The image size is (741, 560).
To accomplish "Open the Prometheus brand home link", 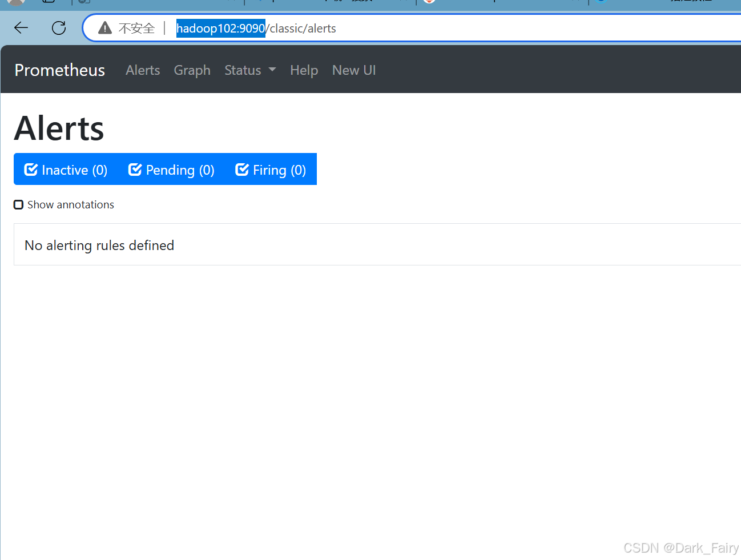I will [x=60, y=70].
